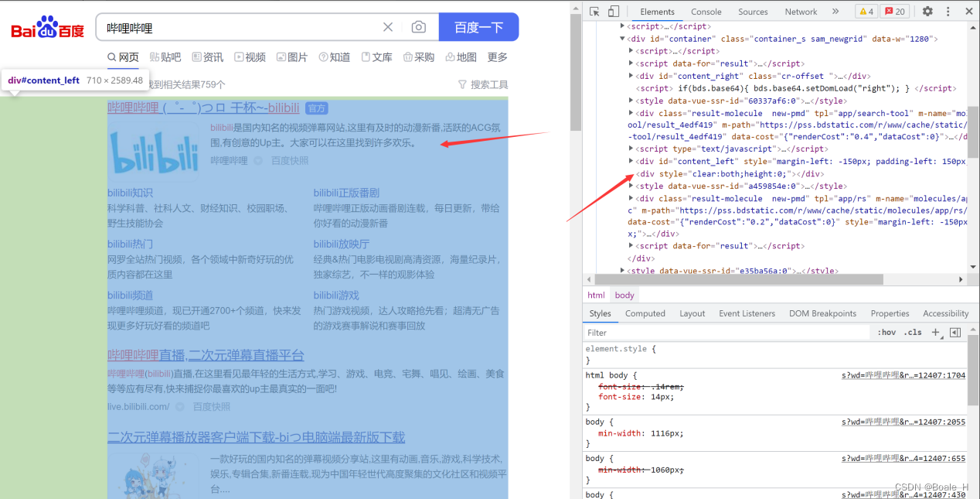Clear the Baidu search box with X
This screenshot has height=499, width=980.
388,27
